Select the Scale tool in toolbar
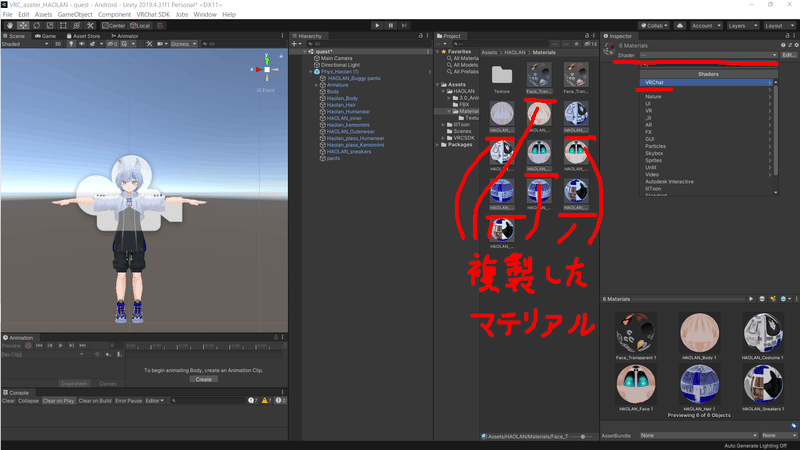800x450 pixels. [50, 26]
